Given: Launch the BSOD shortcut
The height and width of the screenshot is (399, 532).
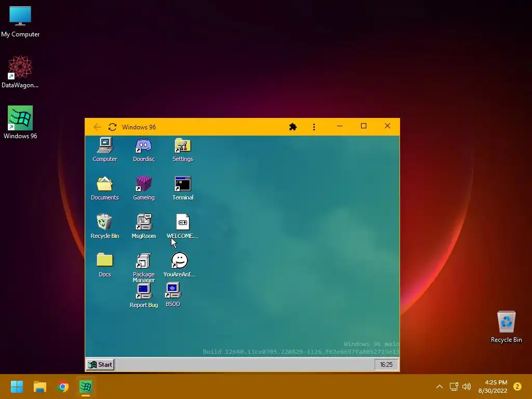Looking at the screenshot, I should tap(172, 295).
